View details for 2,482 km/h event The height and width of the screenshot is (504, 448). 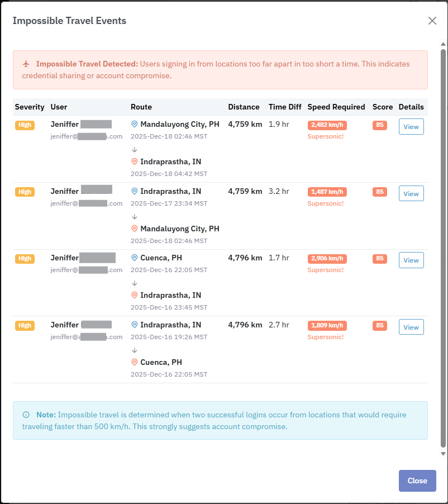point(411,127)
